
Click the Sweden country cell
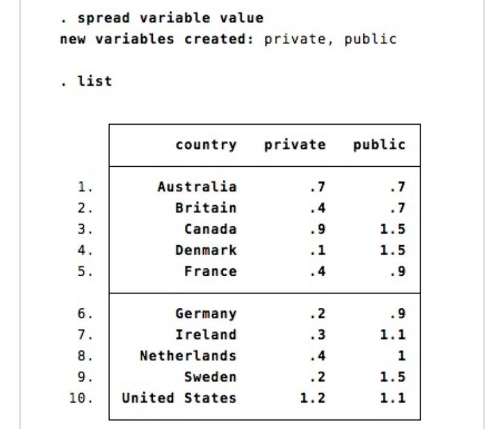(x=210, y=377)
